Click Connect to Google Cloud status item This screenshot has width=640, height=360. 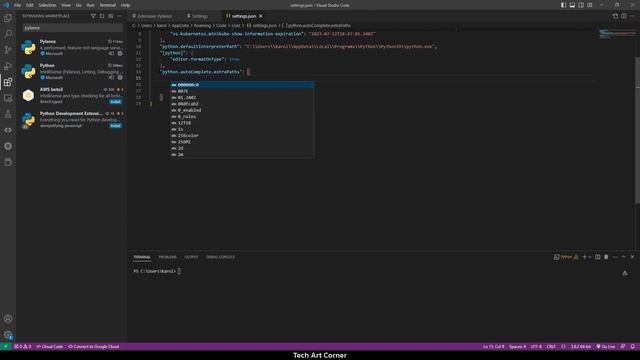click(93, 347)
